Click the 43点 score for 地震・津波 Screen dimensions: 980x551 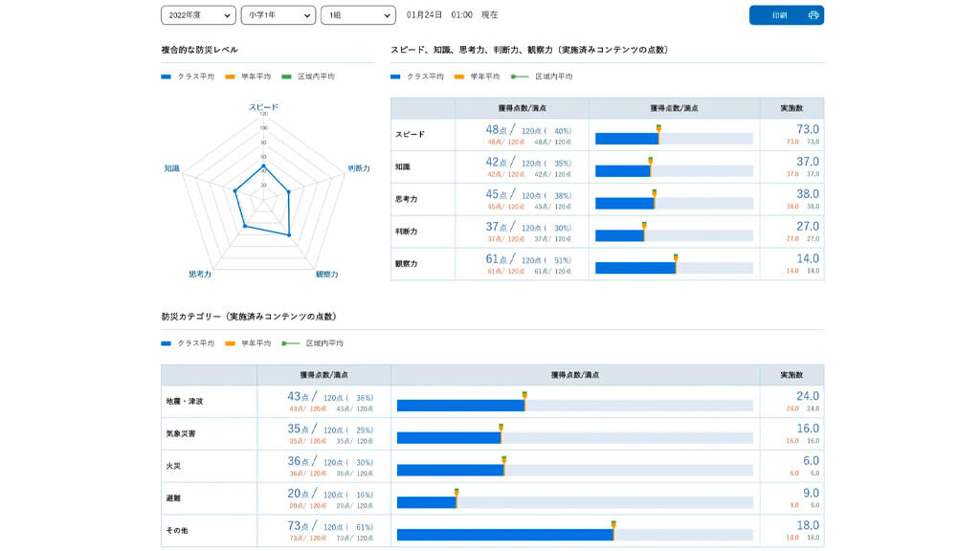point(299,397)
